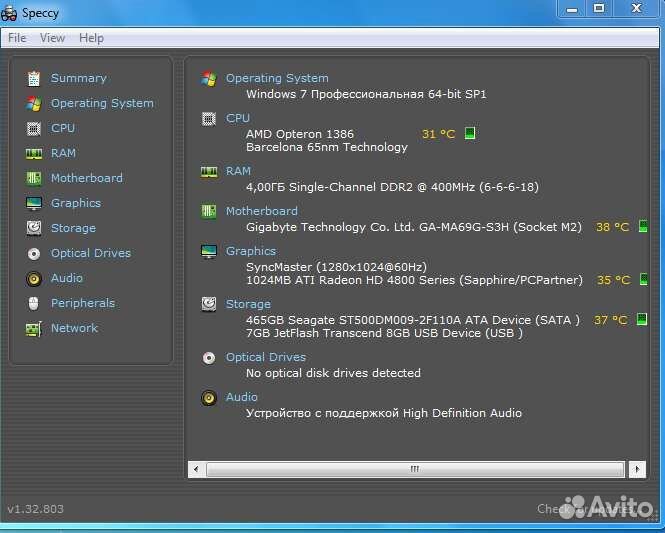Click the Optical Drives disc icon in summary pane
665x533 pixels.
209,358
